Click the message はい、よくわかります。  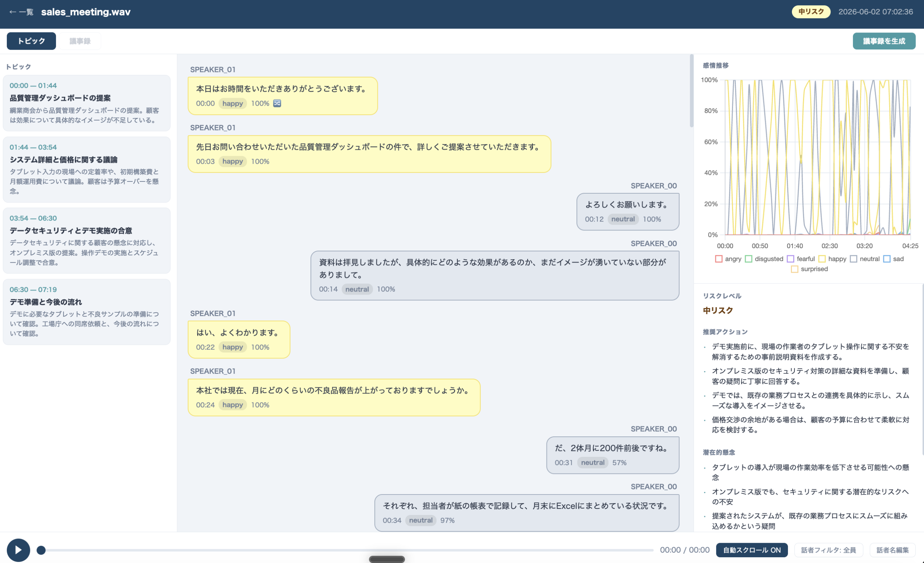[x=239, y=339]
